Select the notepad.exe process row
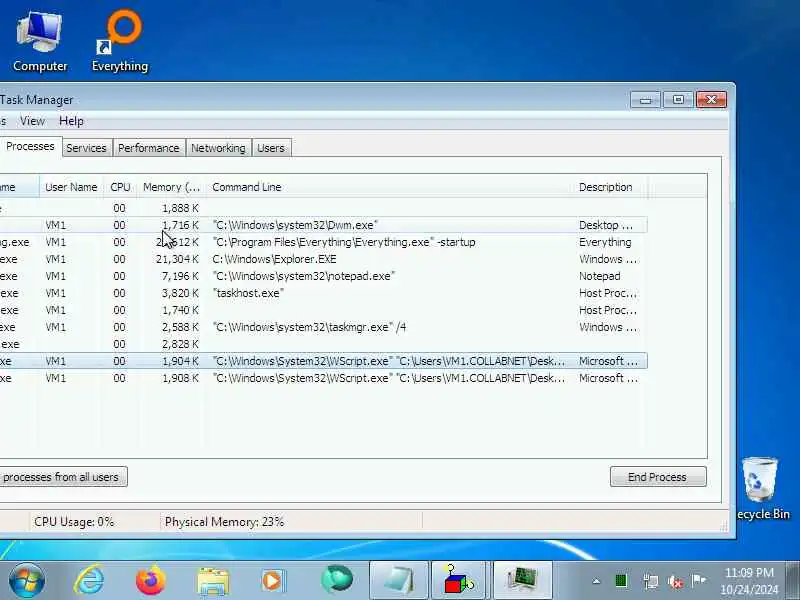Image resolution: width=800 pixels, height=600 pixels. (x=323, y=276)
